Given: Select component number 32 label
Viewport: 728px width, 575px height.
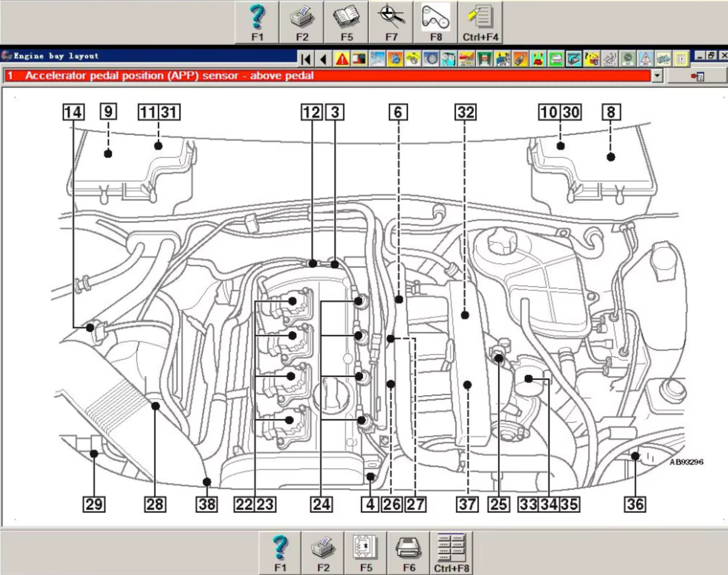Looking at the screenshot, I should [x=465, y=112].
